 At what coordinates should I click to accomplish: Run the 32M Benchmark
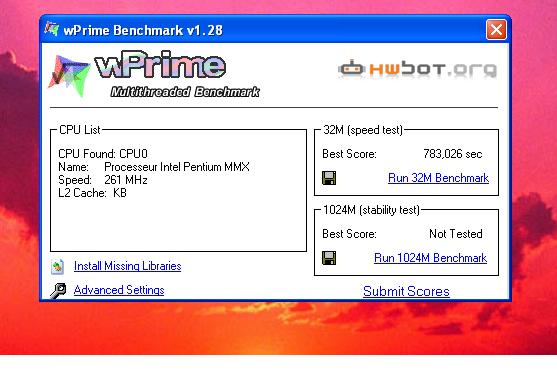coord(438,178)
